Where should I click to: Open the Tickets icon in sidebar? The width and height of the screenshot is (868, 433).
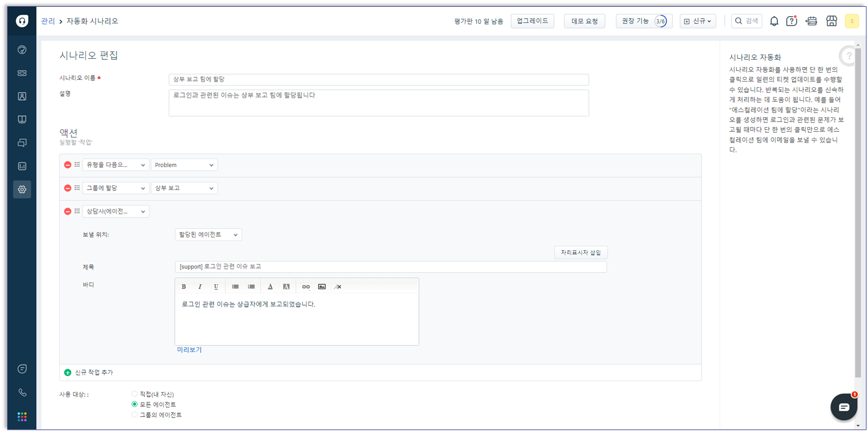pyautogui.click(x=22, y=73)
